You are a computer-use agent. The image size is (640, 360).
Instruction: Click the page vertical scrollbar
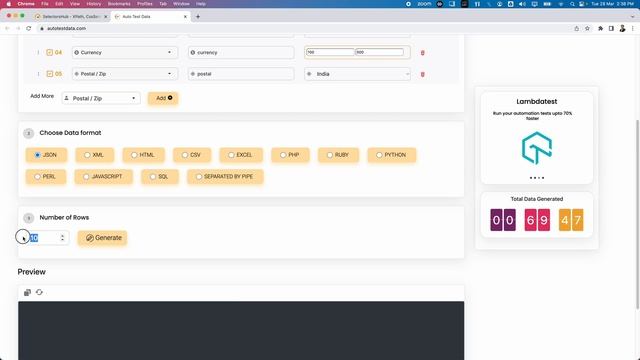[637, 214]
